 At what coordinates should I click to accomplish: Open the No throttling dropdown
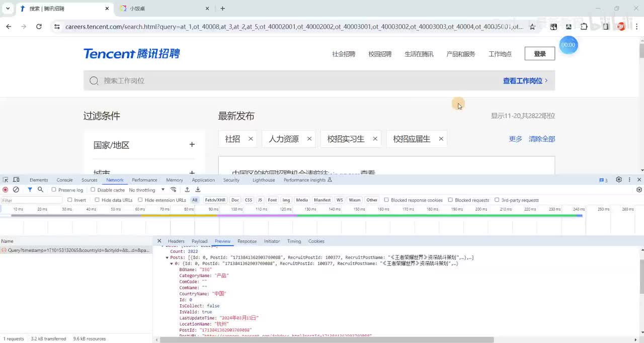pos(147,190)
